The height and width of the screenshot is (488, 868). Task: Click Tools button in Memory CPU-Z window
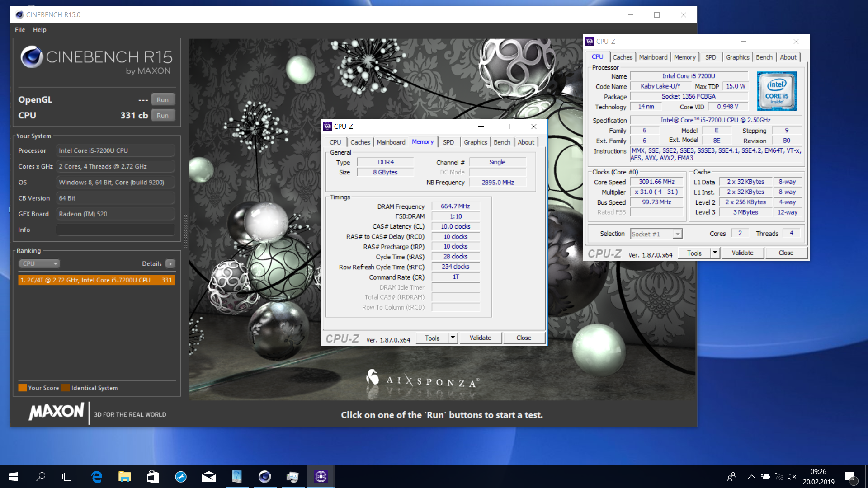tap(432, 338)
